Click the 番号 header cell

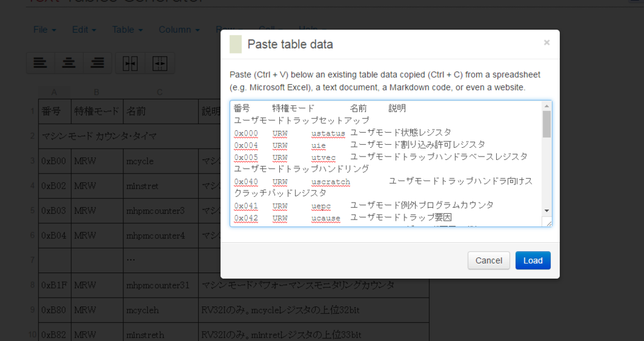55,111
